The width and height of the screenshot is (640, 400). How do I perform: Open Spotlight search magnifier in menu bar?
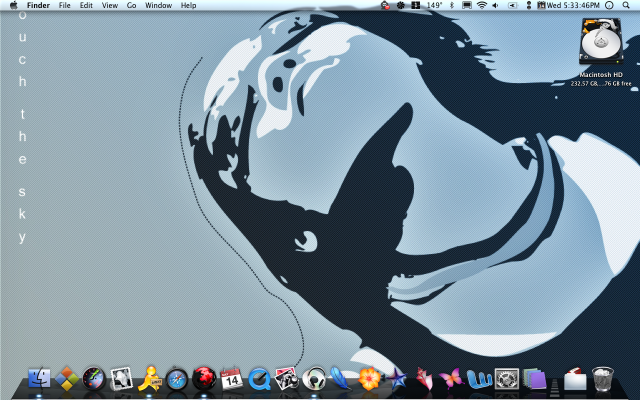click(x=626, y=5)
